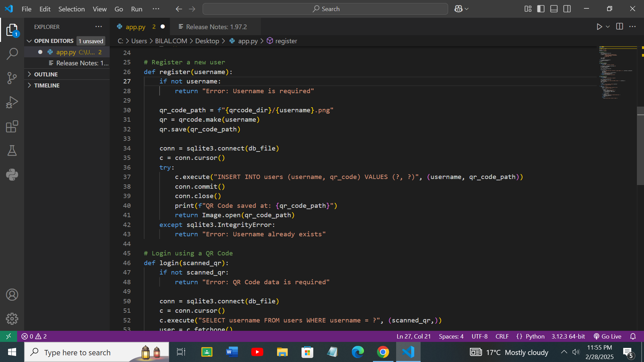Expand the TIMELINE section

(47, 85)
